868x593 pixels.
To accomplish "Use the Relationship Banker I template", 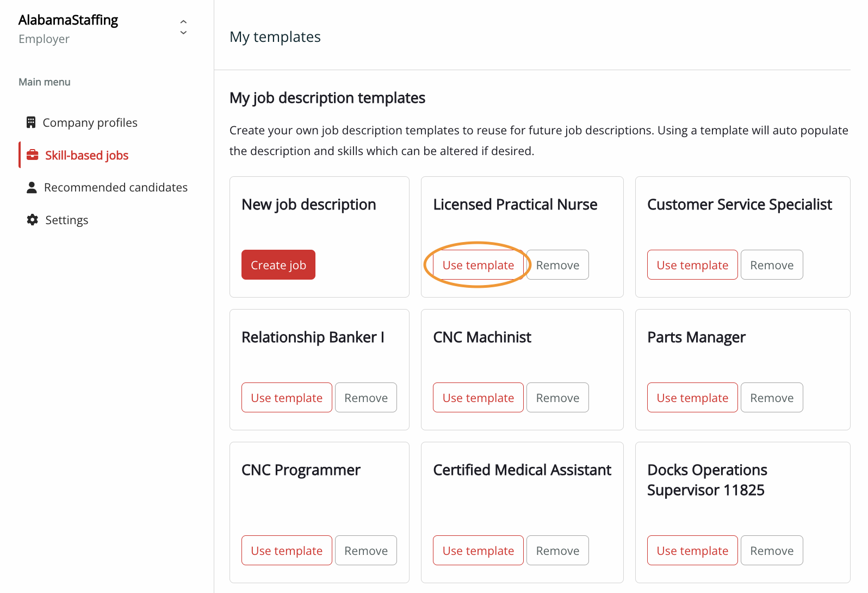I will 287,398.
